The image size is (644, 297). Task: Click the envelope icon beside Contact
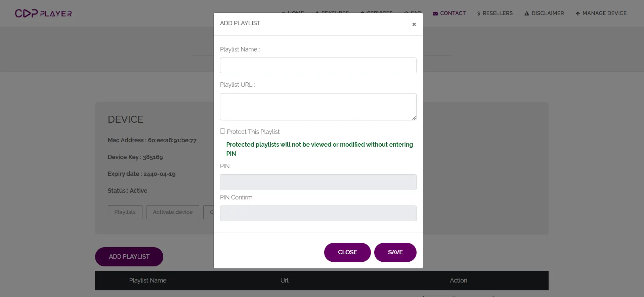[x=435, y=13]
